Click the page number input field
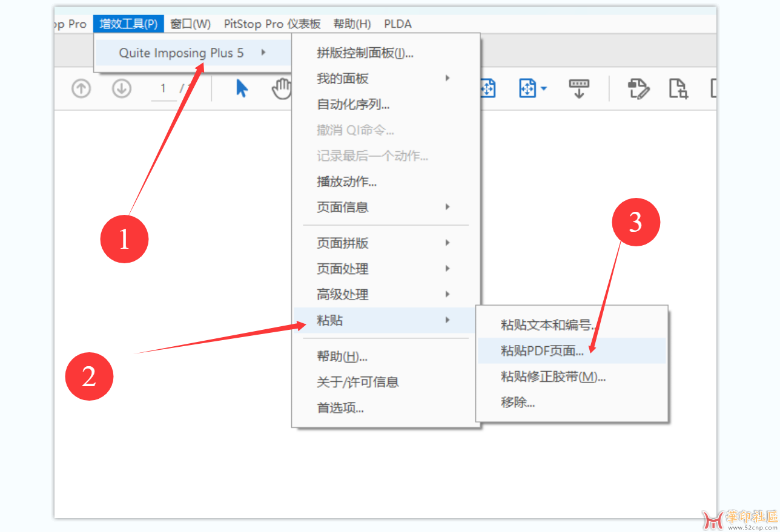This screenshot has height=532, width=780. [163, 88]
